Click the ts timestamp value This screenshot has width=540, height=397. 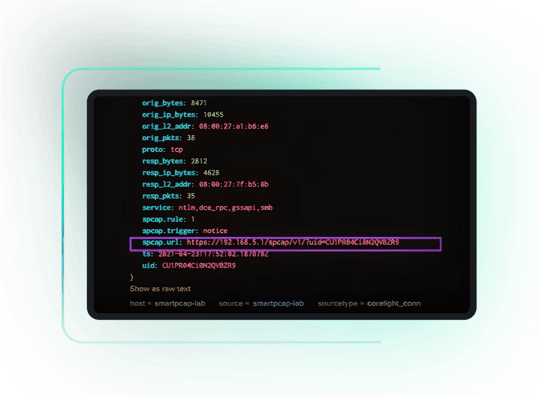[x=213, y=254]
